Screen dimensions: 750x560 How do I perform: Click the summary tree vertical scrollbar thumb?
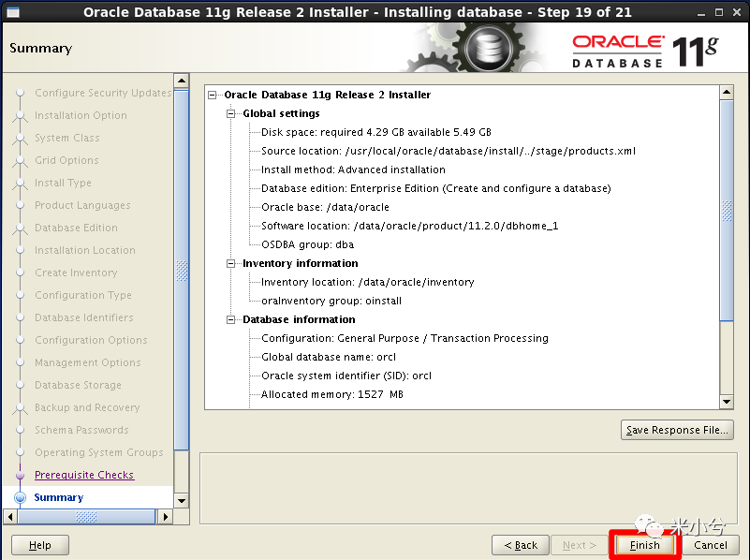click(x=727, y=211)
